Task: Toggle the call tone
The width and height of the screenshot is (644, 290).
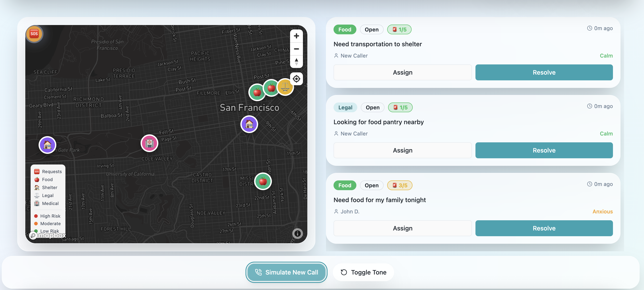Action: click(x=363, y=272)
